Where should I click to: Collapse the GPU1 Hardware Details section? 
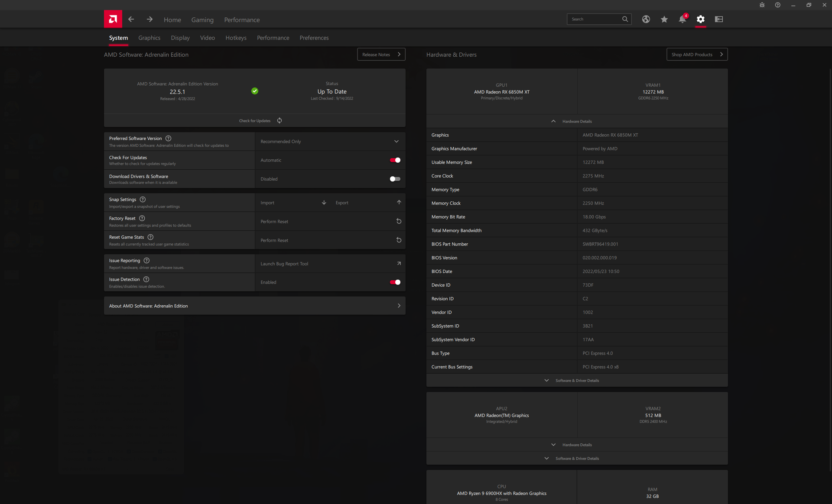576,121
